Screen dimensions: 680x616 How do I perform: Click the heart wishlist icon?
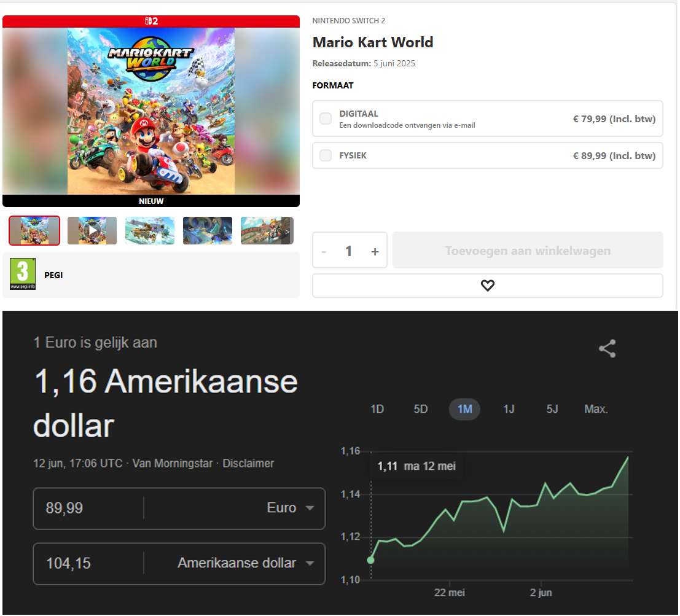pyautogui.click(x=488, y=285)
